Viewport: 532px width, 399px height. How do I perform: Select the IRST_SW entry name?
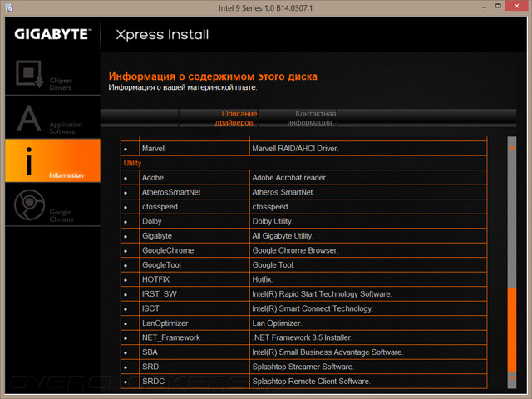click(159, 294)
